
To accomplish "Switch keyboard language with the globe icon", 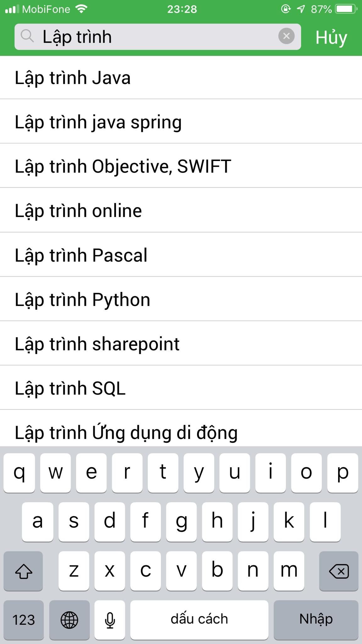I will coord(69,619).
